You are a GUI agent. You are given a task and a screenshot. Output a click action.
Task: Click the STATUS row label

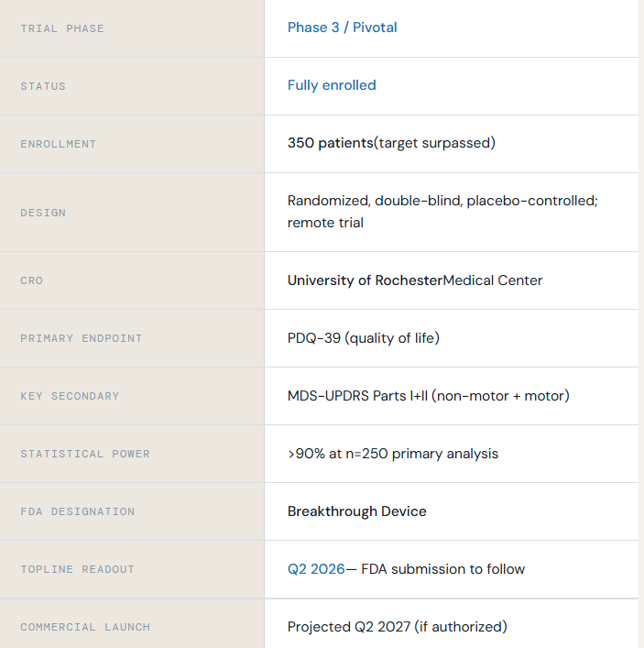pos(43,86)
